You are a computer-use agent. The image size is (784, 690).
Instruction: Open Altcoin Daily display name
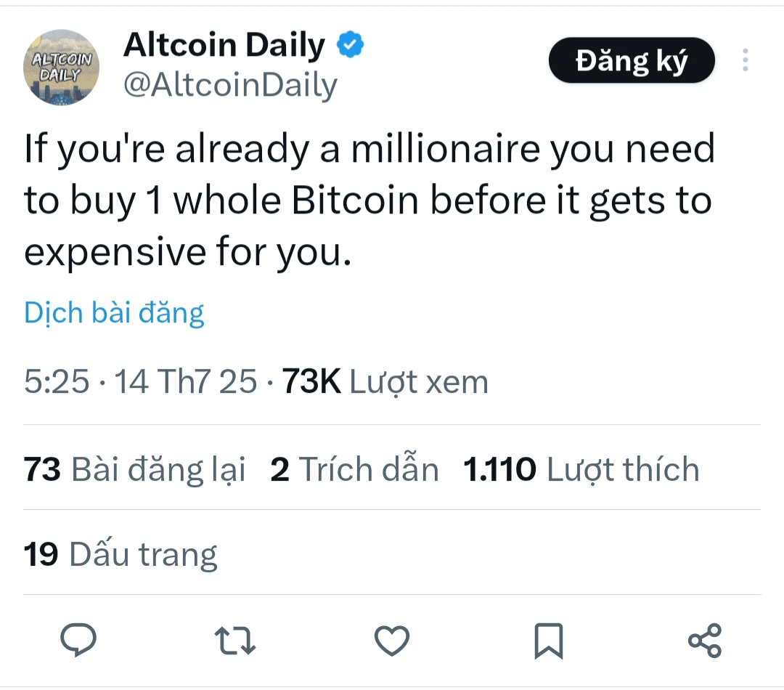tap(224, 44)
